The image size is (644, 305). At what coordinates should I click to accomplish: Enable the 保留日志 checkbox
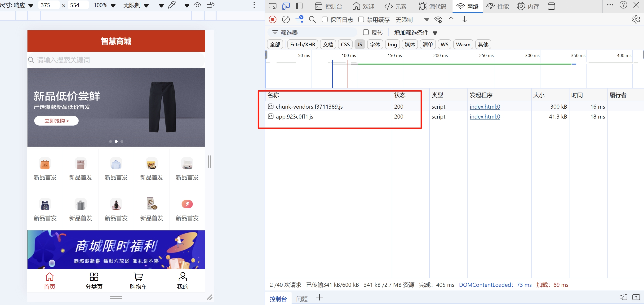pos(325,19)
